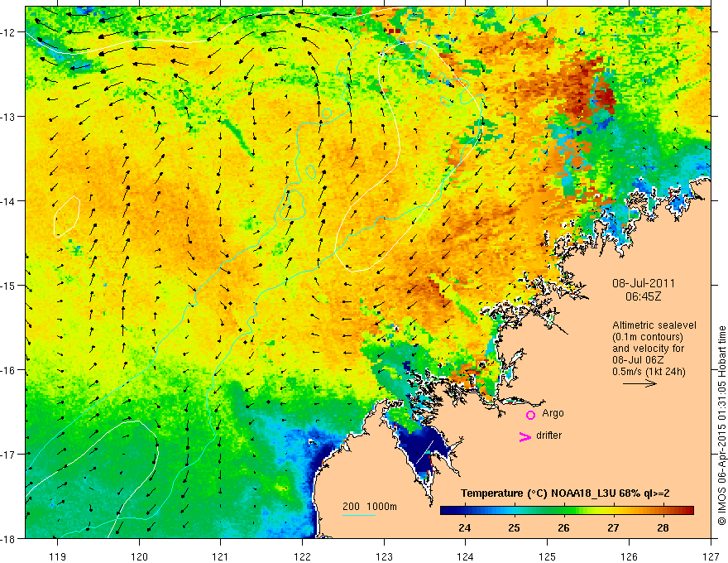Click the 'Temperature (°C) NOAA18_L3U 68% ql>=2' title
Image resolution: width=728 pixels, height=563 pixels.
565,493
